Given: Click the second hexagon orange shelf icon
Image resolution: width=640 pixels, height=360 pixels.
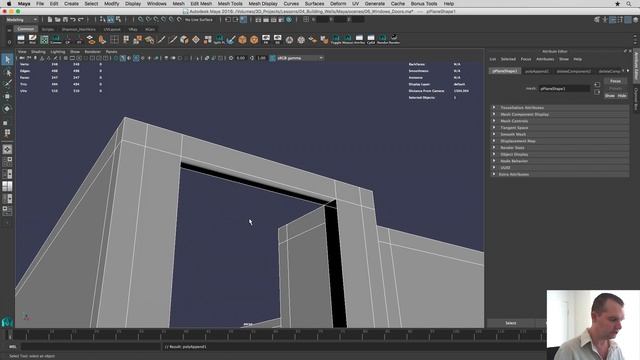Looking at the screenshot, I should (x=254, y=40).
